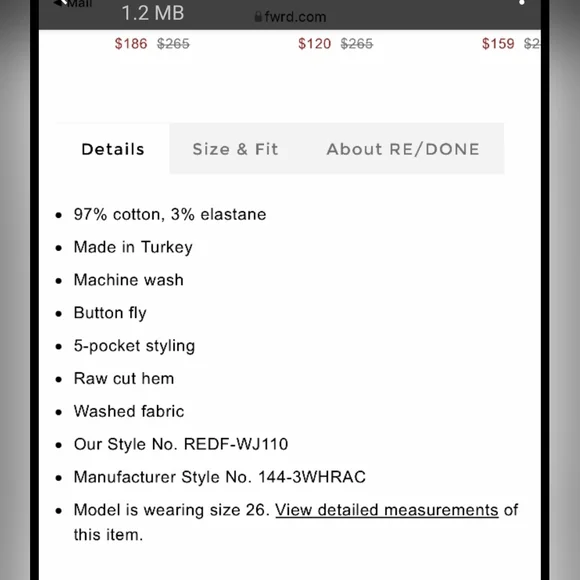This screenshot has height=580, width=580.
Task: Tap the $186 sale price item
Action: click(131, 44)
